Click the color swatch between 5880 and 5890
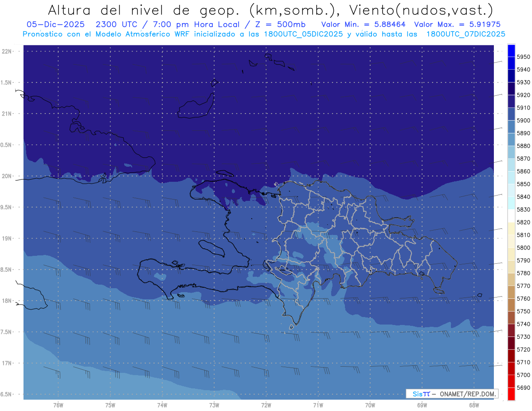 pos(511,139)
